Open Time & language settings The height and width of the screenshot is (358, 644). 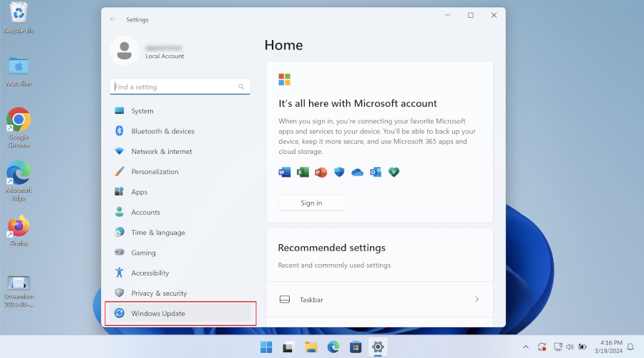coord(180,232)
